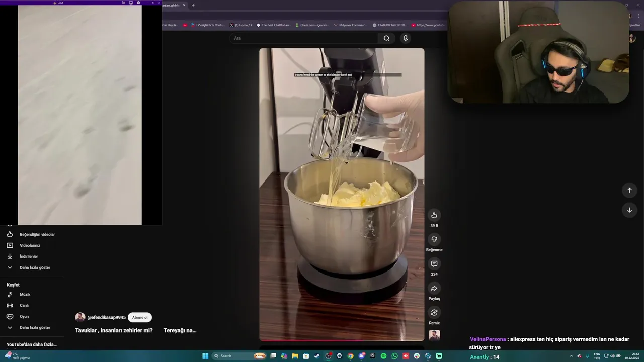This screenshot has height=362, width=644.
Task: Open File Explorer from the taskbar
Action: [x=295, y=356]
